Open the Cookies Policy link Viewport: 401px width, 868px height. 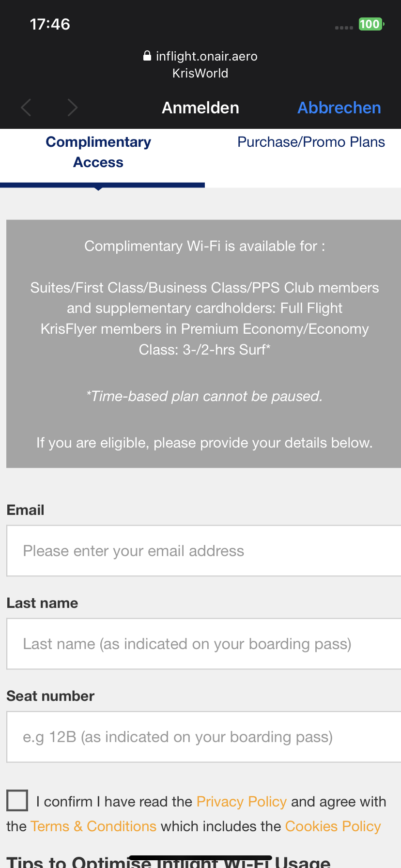pyautogui.click(x=333, y=826)
